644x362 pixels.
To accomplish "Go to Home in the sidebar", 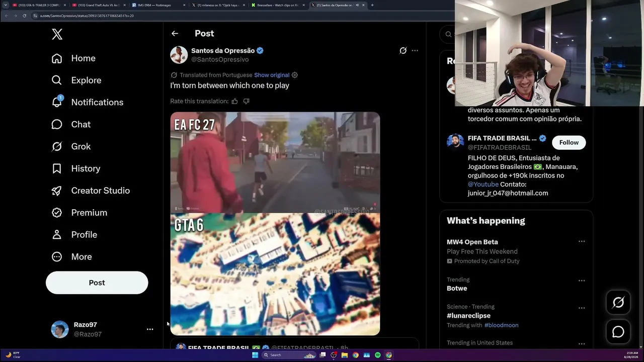I will coord(73,58).
